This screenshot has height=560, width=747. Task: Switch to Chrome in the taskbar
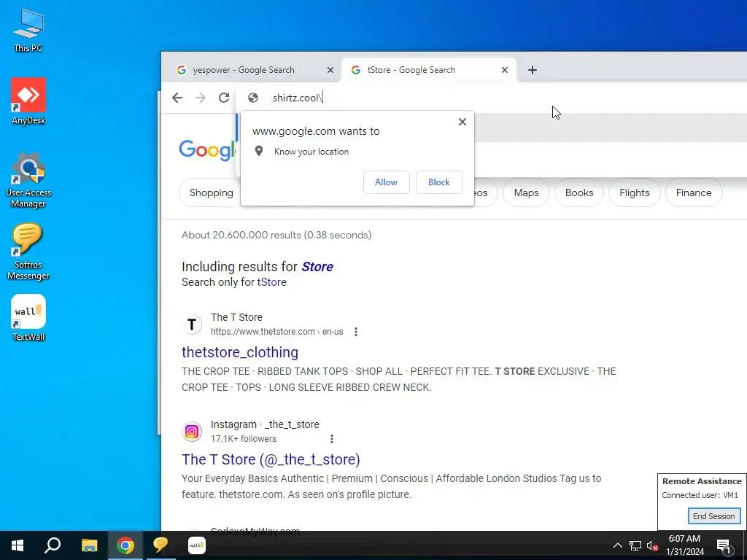pos(125,545)
